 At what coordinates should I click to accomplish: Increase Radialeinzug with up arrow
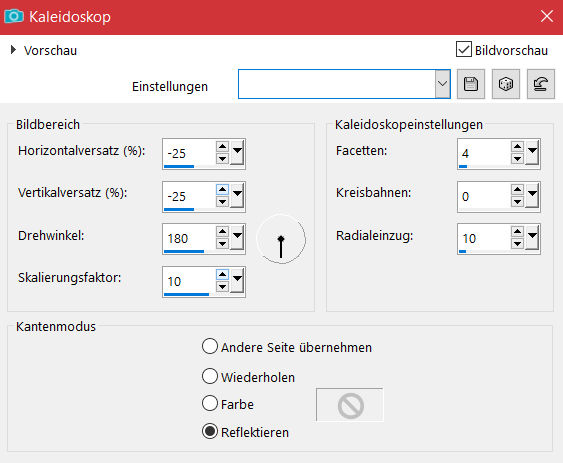[x=517, y=231]
